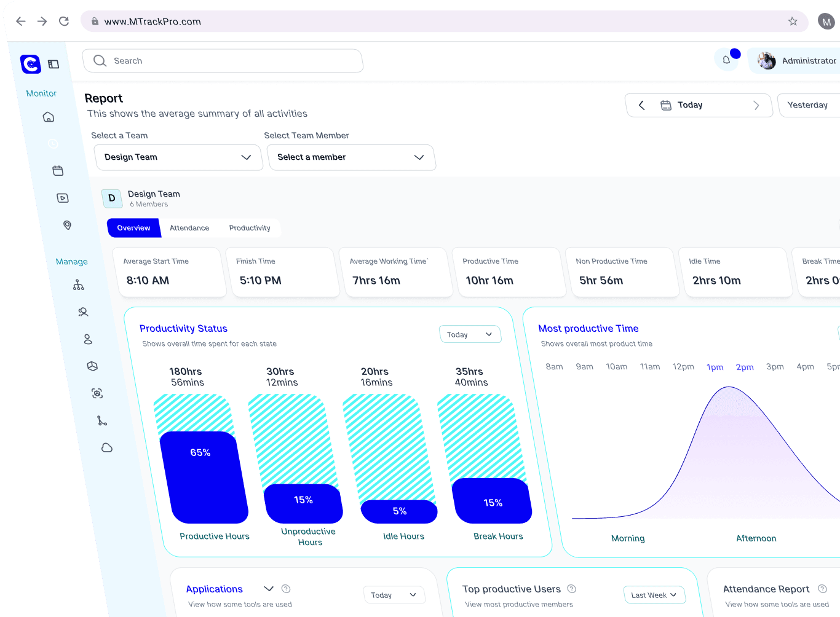840x617 pixels.
Task: Open the Today dropdown in Productivity Status
Action: pyautogui.click(x=470, y=334)
